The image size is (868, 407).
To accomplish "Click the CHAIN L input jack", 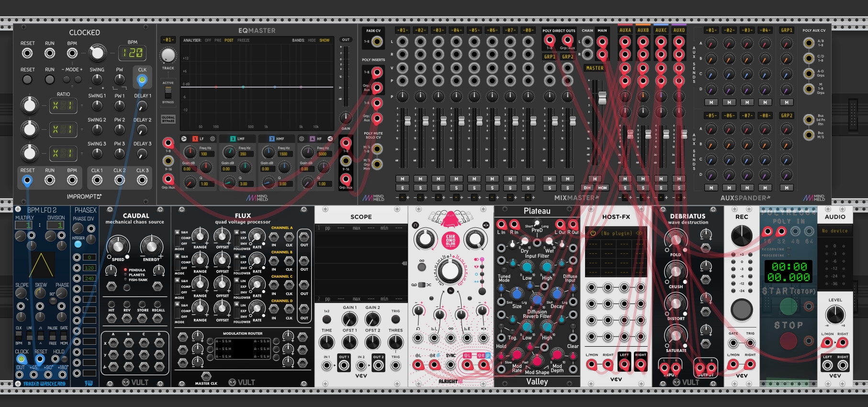I will point(587,42).
